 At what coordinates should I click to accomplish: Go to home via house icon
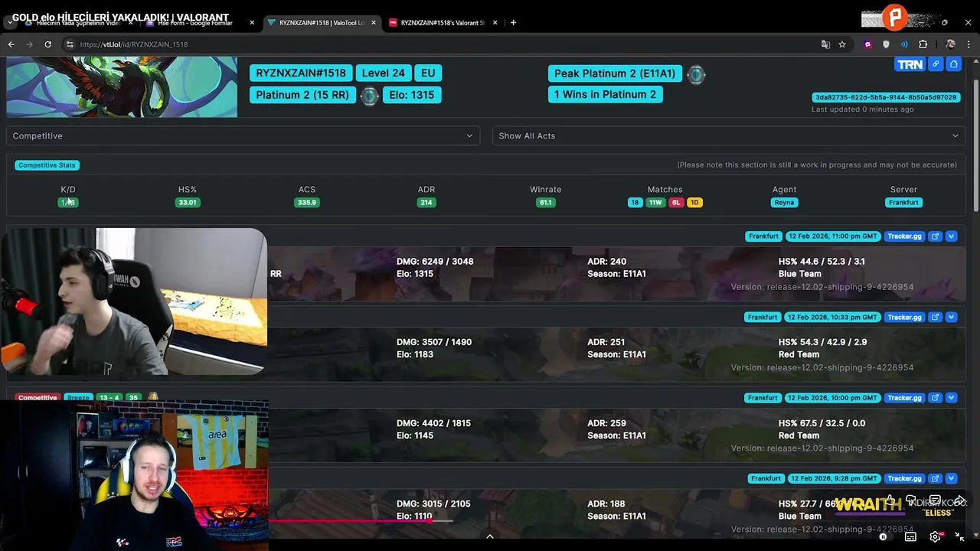pyautogui.click(x=953, y=65)
